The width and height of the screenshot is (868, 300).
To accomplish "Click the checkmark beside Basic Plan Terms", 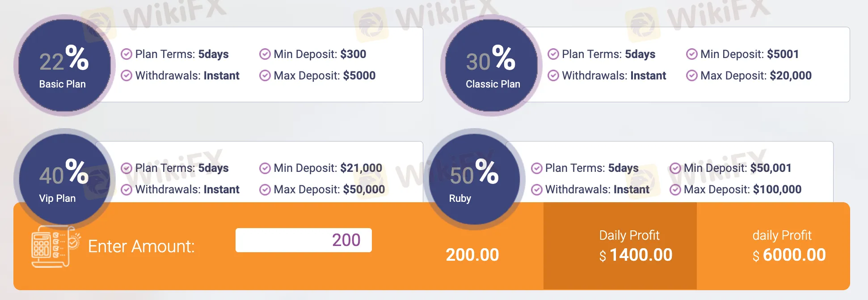I will pos(126,54).
